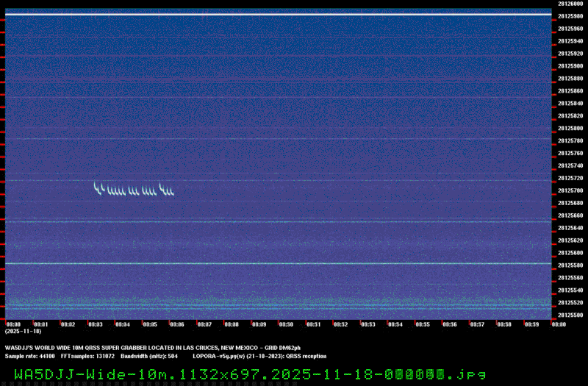Click the Bandwidth (mHz) 504 text
The height and width of the screenshot is (386, 588).
pyautogui.click(x=149, y=355)
